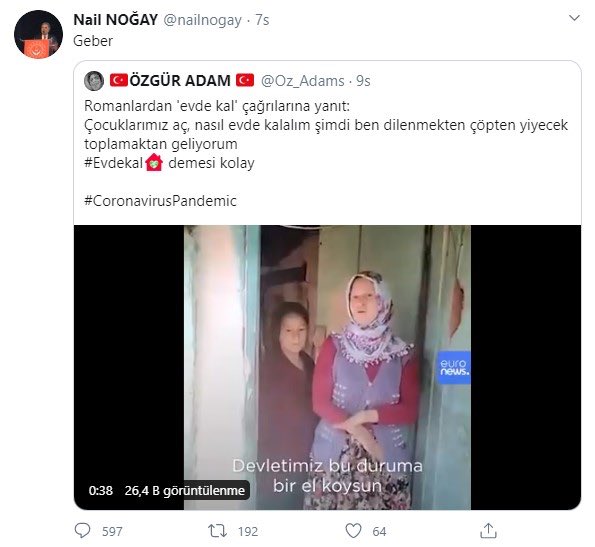
Task: Click the 64 likes count
Action: [x=379, y=531]
